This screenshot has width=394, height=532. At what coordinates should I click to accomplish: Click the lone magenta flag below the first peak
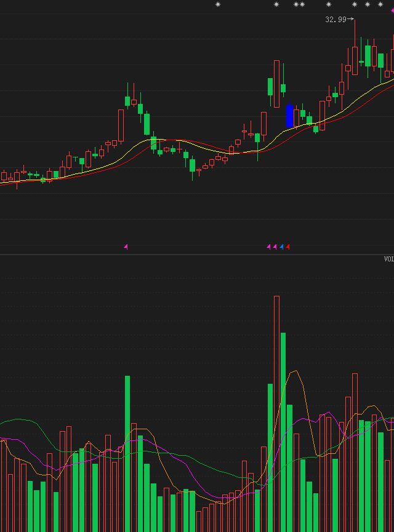pyautogui.click(x=126, y=247)
